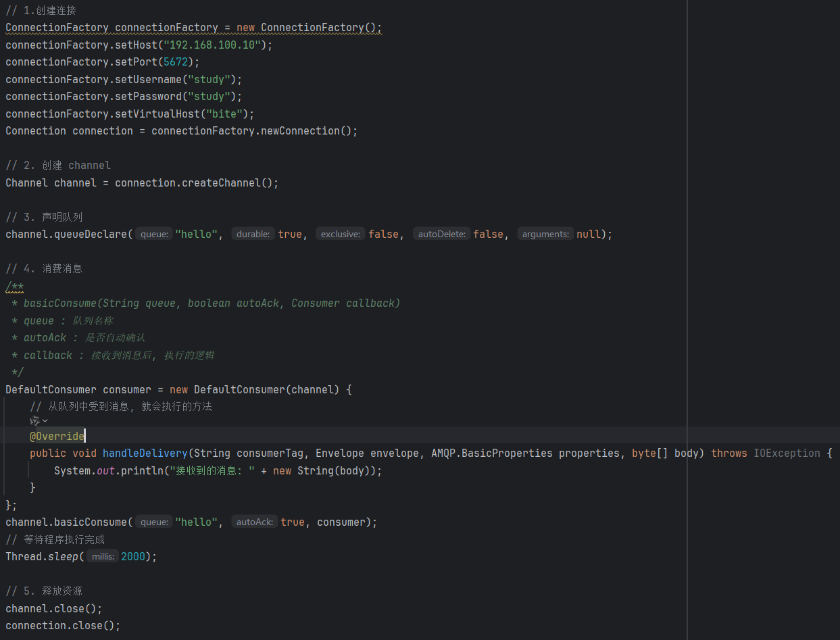Click 'byte[] body' parameter in handleDelivery
The image size is (840, 640).
665,453
